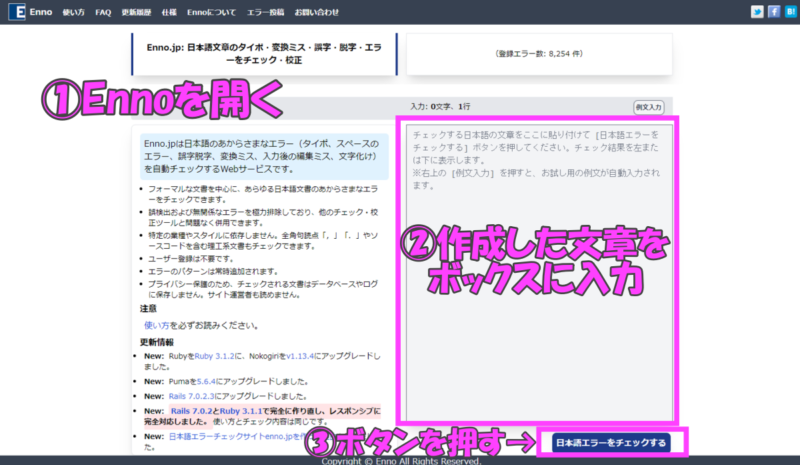Share the page on Facebook
This screenshot has width=800, height=465.
774,12
